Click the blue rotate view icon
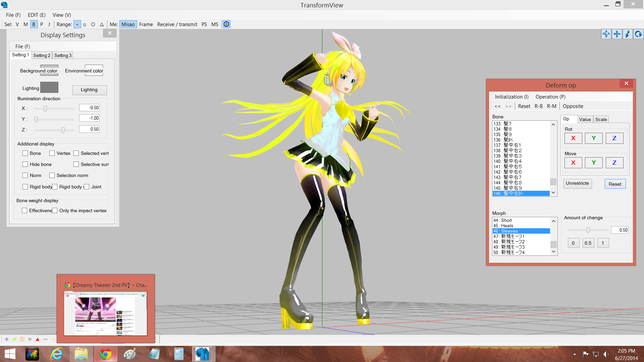Viewport: 644px width, 362px height. point(638,34)
